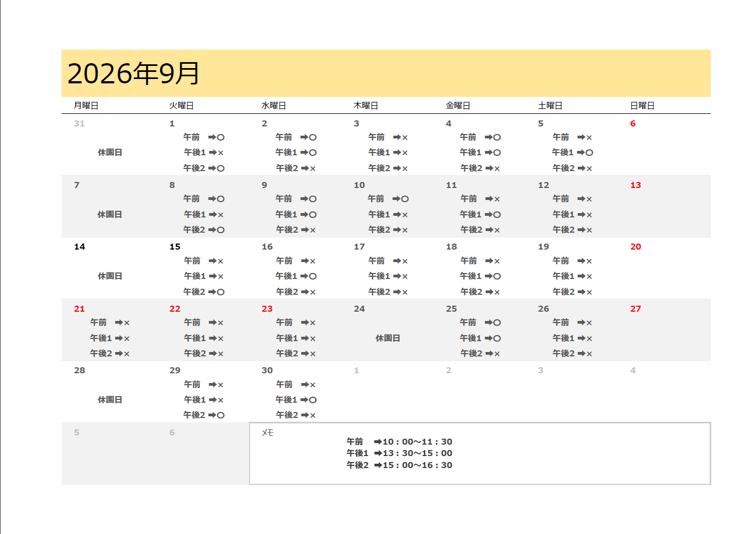
Task: Click the 火曜日 column header
Action: [x=182, y=106]
